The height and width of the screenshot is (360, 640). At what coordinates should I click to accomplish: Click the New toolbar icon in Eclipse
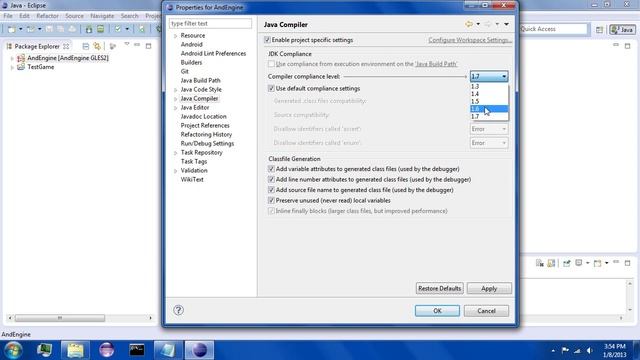(x=12, y=29)
